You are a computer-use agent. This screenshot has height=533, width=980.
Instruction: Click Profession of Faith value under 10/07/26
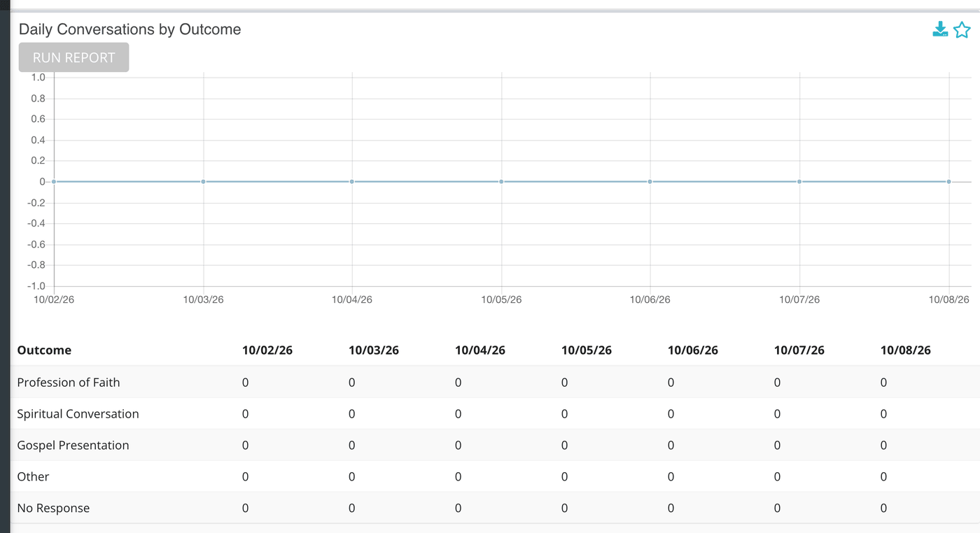(777, 383)
